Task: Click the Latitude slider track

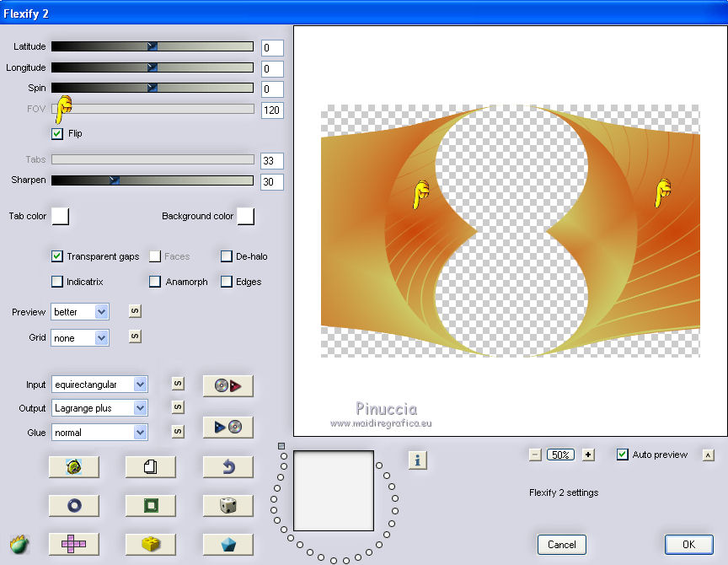Action: point(153,46)
